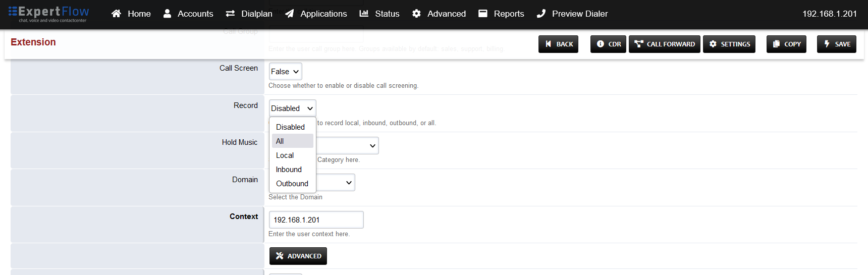The height and width of the screenshot is (275, 868).
Task: Click the Home house icon
Action: coord(116,14)
